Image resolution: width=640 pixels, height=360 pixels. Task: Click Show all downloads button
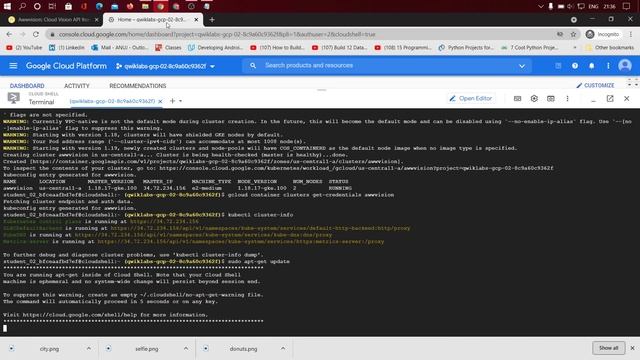[x=608, y=348]
